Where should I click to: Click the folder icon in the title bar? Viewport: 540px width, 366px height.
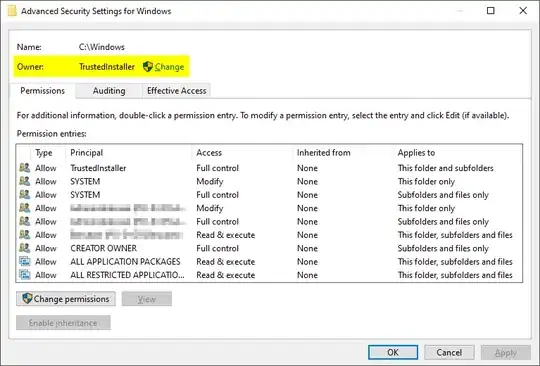pyautogui.click(x=12, y=11)
